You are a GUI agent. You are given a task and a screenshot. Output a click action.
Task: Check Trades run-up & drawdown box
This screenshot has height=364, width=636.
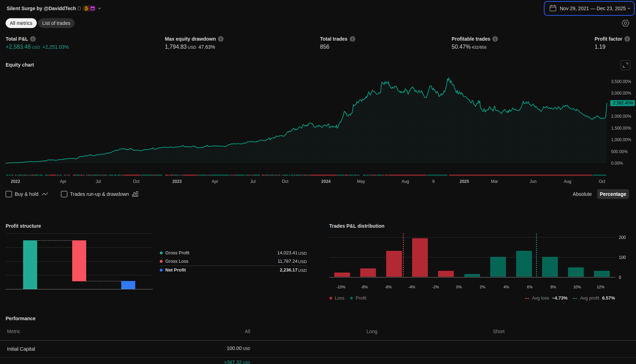[x=64, y=194]
